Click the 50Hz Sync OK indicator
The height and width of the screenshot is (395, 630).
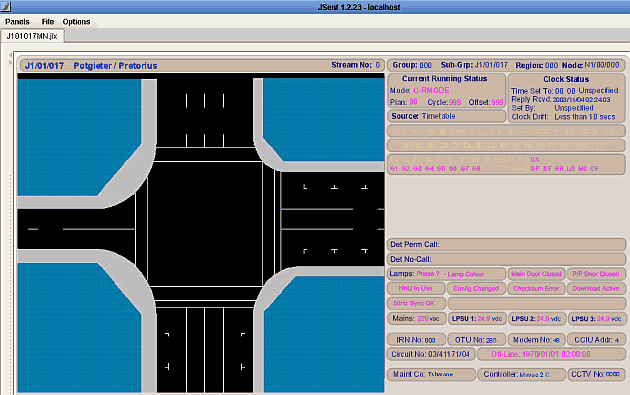tap(416, 303)
